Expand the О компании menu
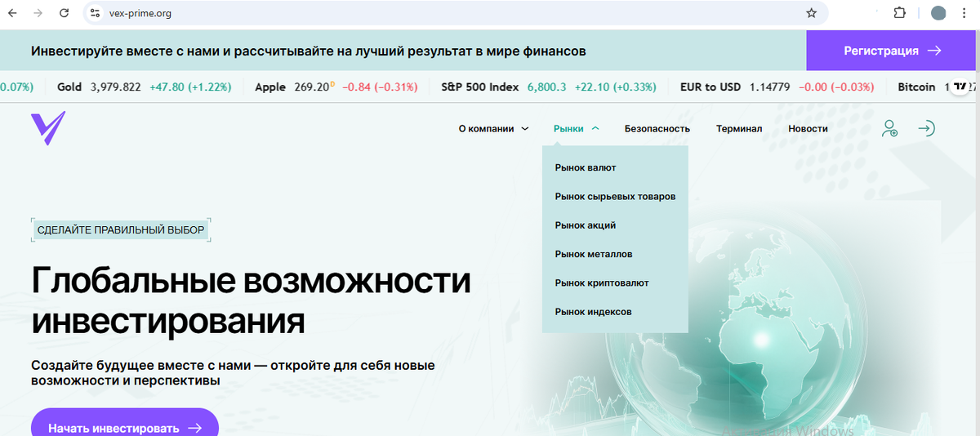Image resolution: width=980 pixels, height=436 pixels. (493, 128)
